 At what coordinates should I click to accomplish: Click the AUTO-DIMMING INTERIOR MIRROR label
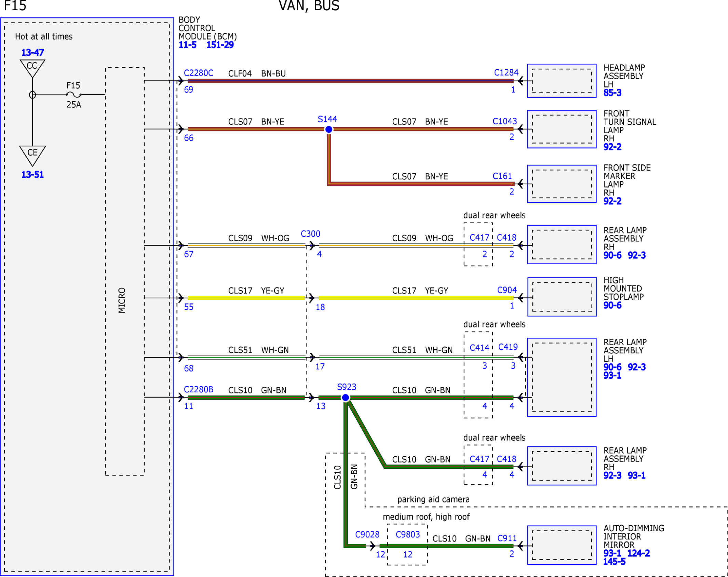coord(634,536)
